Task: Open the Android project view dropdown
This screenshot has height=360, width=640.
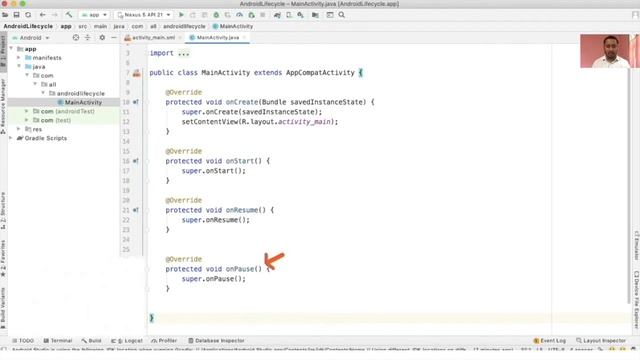Action: click(31, 38)
